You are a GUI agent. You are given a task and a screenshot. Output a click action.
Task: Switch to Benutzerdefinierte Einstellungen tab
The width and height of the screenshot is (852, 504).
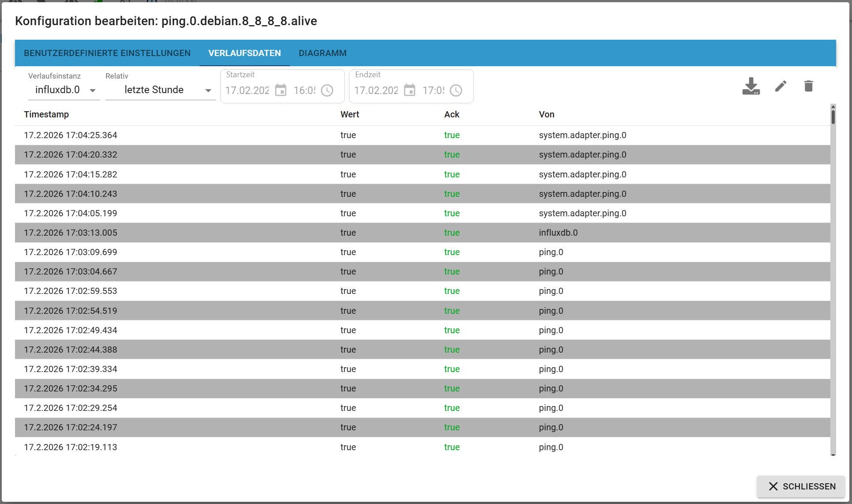pyautogui.click(x=107, y=53)
